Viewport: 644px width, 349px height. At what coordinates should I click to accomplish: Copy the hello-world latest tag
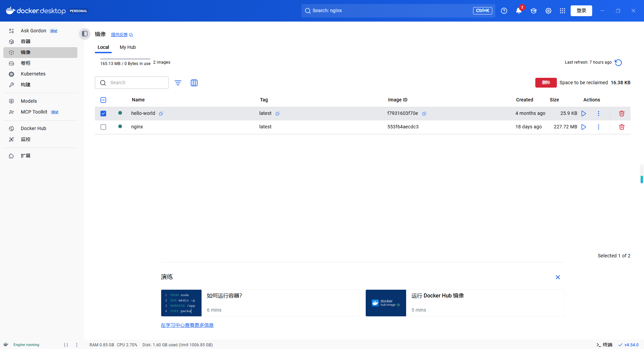click(x=278, y=114)
